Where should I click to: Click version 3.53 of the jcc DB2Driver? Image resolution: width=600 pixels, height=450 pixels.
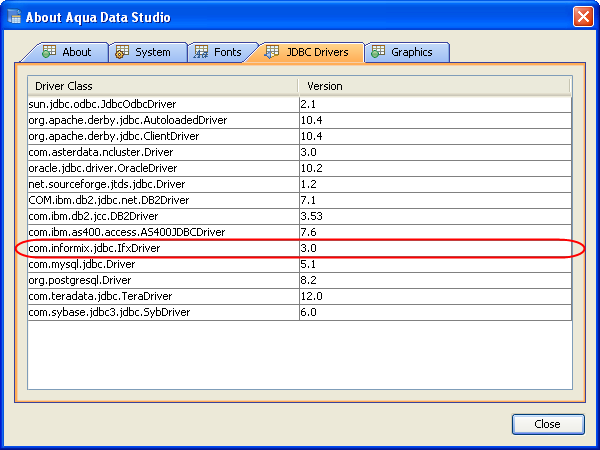click(311, 216)
